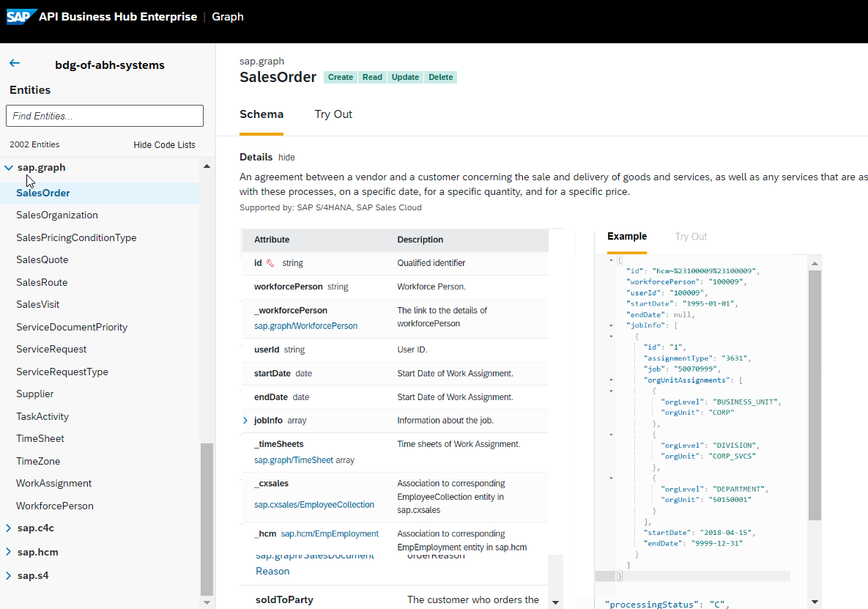Expand the sap.hcm group
The image size is (868, 609).
click(x=8, y=552)
